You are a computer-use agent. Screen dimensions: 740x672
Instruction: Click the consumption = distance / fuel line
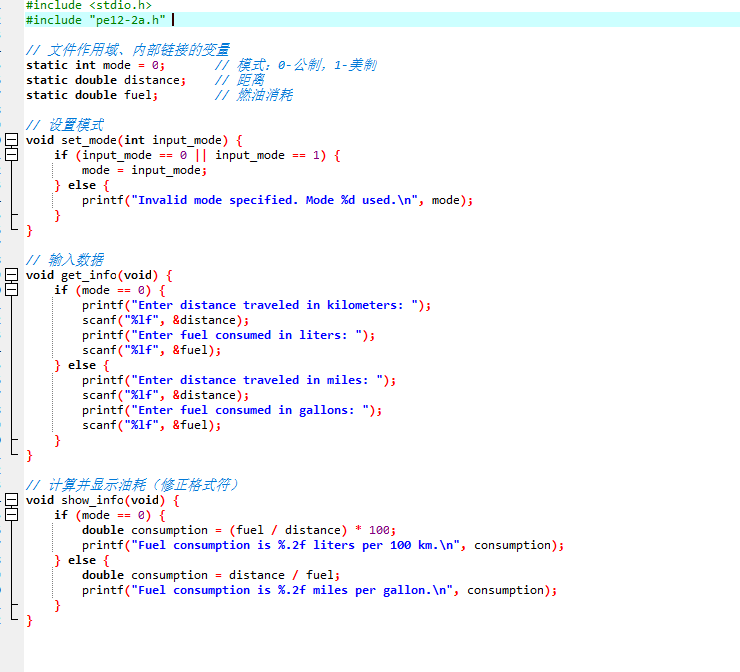pyautogui.click(x=211, y=575)
